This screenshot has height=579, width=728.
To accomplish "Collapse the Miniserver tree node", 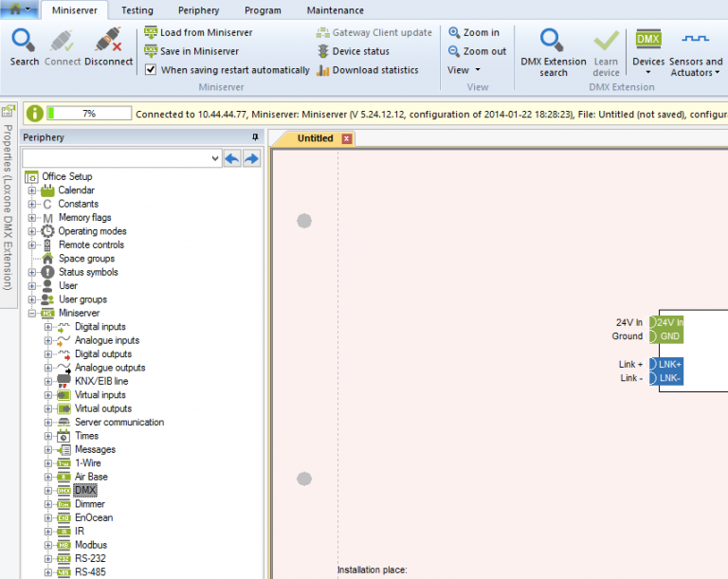I will point(32,313).
